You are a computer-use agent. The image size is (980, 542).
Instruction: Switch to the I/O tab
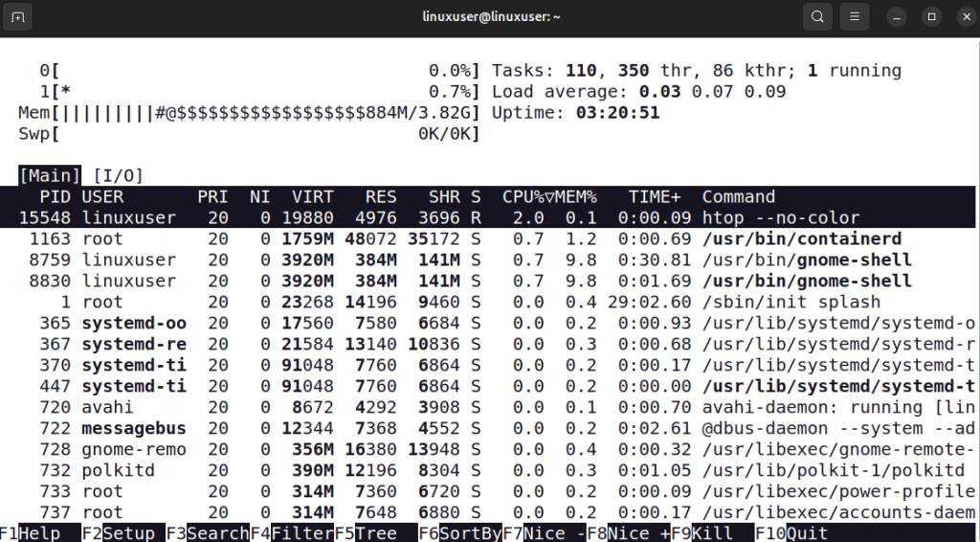(x=118, y=175)
